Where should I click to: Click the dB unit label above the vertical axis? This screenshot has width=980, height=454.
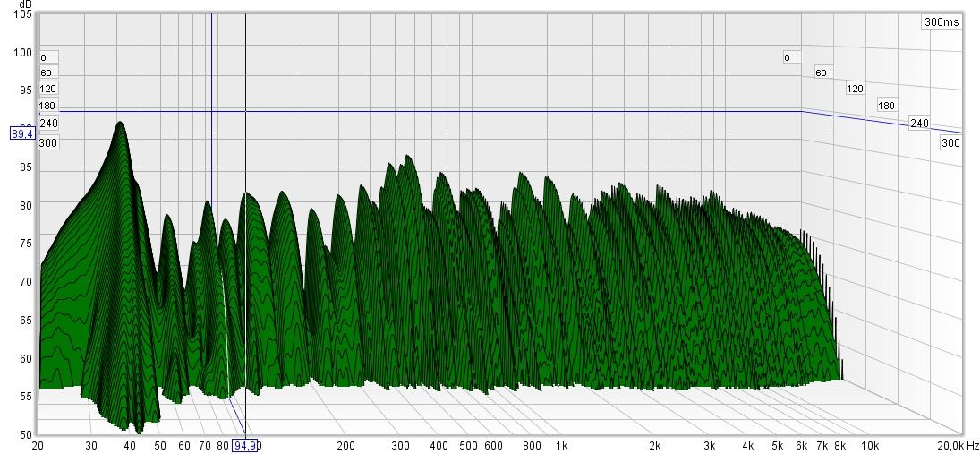click(x=26, y=4)
